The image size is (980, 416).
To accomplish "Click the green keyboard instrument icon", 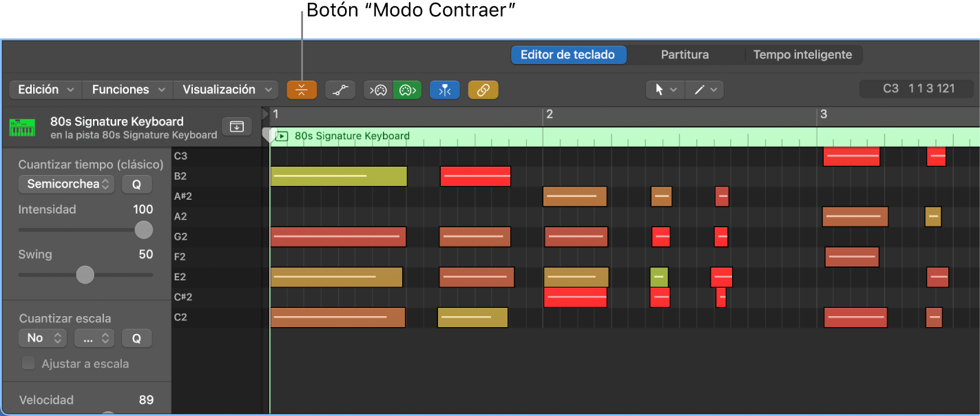I will [x=23, y=127].
